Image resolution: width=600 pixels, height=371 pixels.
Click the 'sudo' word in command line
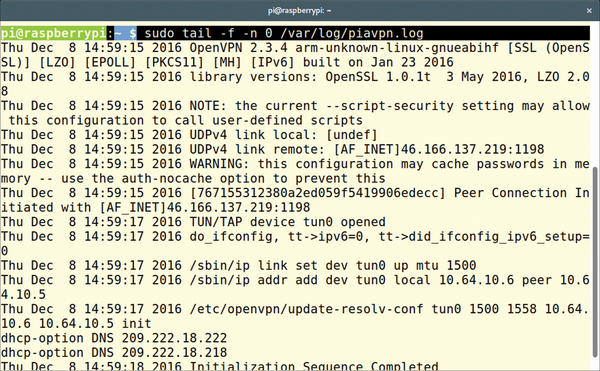click(x=159, y=33)
